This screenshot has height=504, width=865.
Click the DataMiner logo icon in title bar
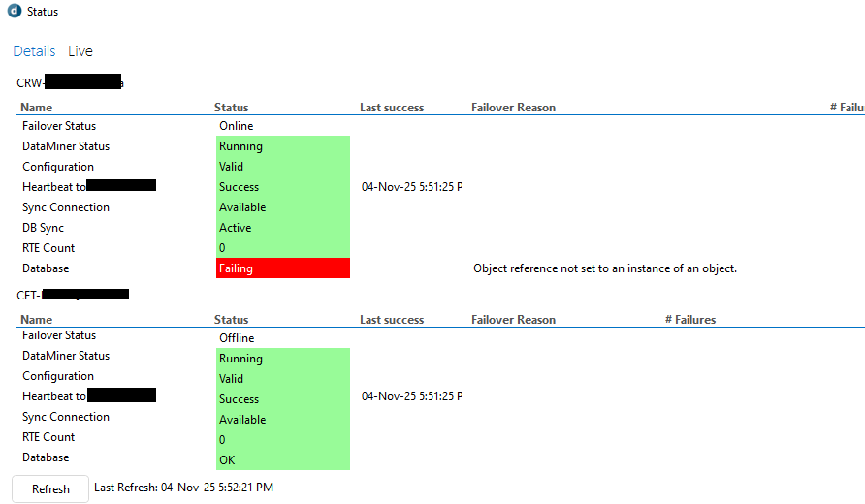click(x=14, y=12)
